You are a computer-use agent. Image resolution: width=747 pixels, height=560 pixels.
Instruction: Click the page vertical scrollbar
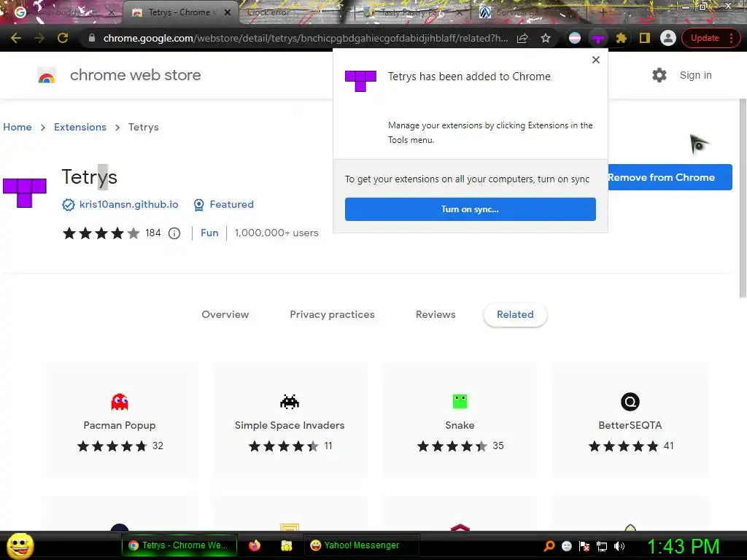pyautogui.click(x=742, y=198)
